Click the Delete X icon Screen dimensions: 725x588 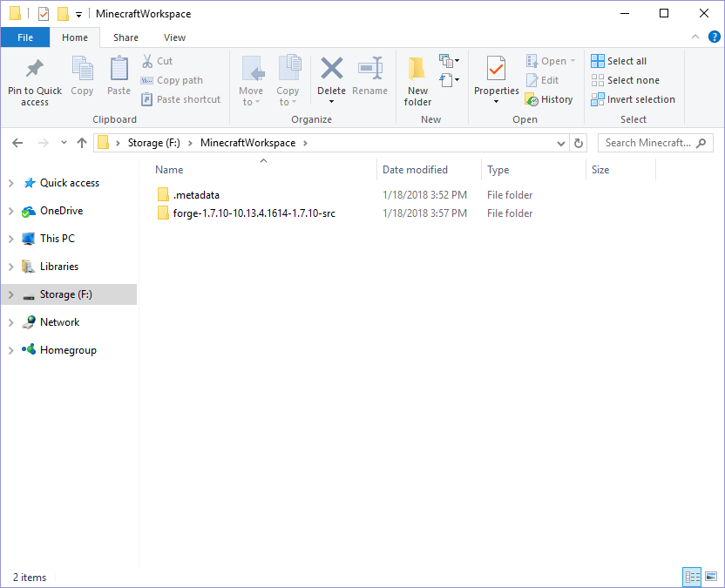[331, 69]
